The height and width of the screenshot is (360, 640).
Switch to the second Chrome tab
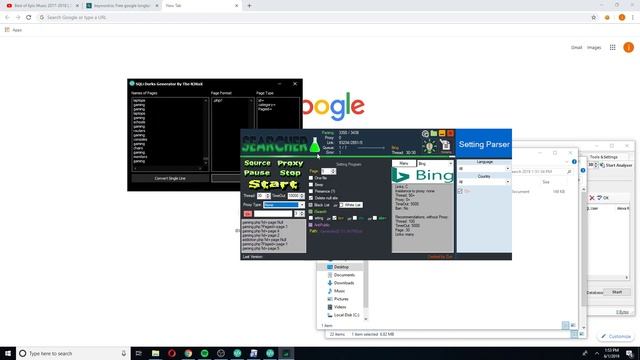point(122,6)
